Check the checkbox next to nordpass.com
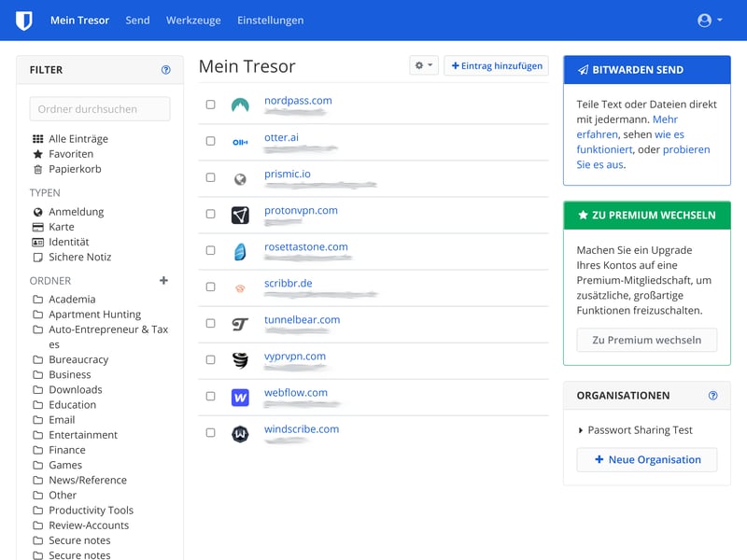This screenshot has height=560, width=747. coord(209,103)
